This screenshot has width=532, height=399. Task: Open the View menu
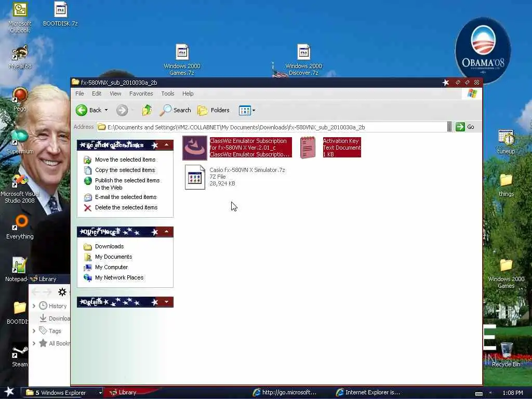115,94
